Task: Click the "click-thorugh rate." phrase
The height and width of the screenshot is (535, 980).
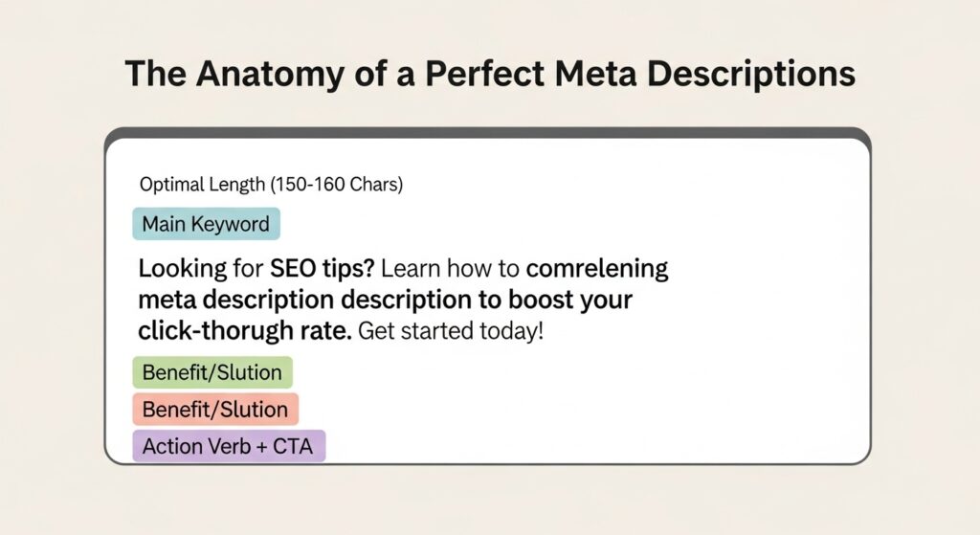Action: (245, 333)
